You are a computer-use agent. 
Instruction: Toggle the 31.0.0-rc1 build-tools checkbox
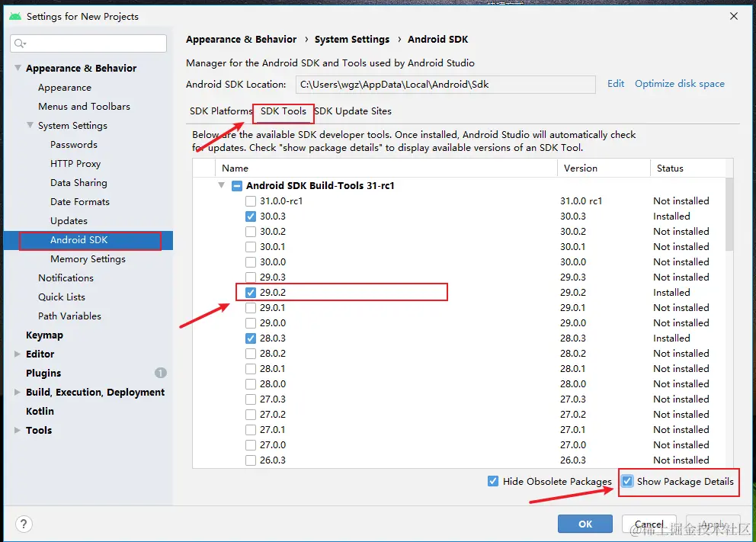click(251, 201)
